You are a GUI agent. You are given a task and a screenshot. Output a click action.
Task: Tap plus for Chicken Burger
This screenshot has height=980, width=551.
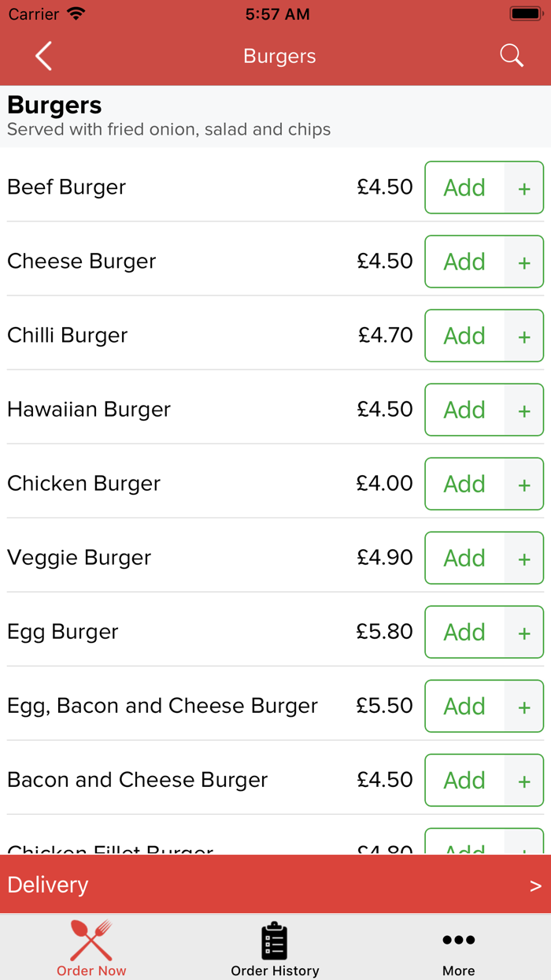click(524, 484)
